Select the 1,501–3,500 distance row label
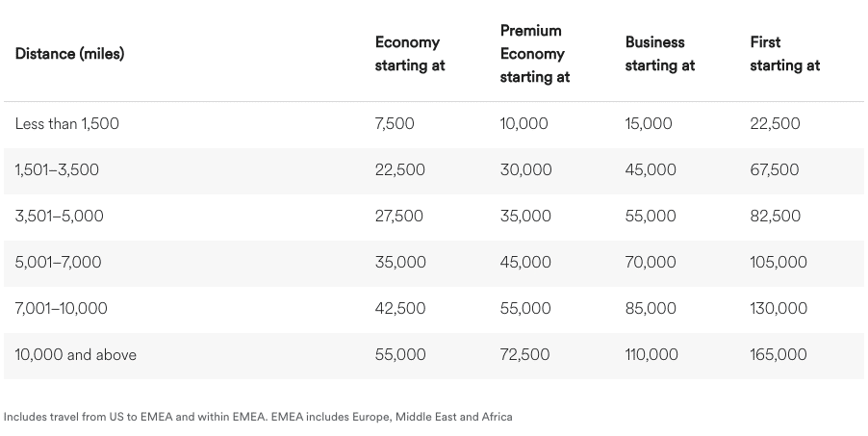This screenshot has width=868, height=436. [57, 169]
